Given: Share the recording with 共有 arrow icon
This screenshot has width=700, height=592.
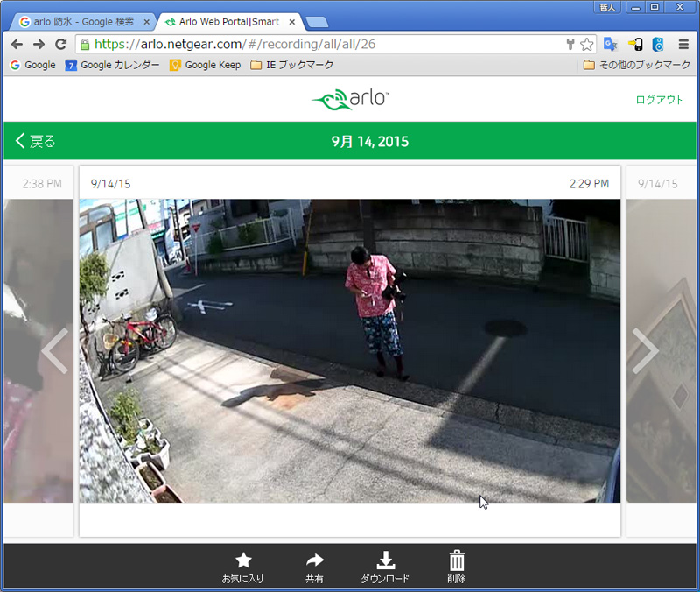Looking at the screenshot, I should (314, 561).
